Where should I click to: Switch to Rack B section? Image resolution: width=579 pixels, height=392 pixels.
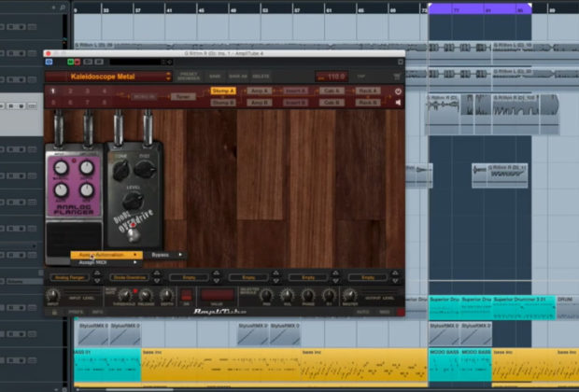(368, 103)
